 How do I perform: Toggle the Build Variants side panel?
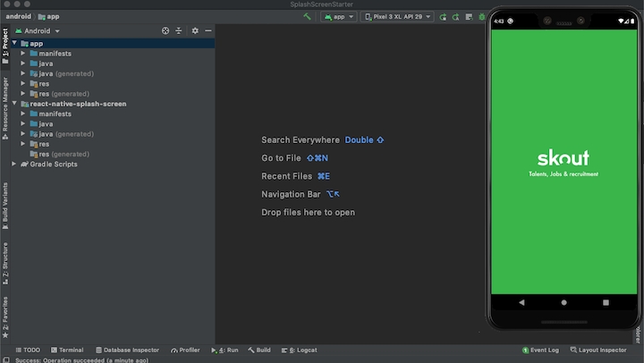click(x=5, y=202)
